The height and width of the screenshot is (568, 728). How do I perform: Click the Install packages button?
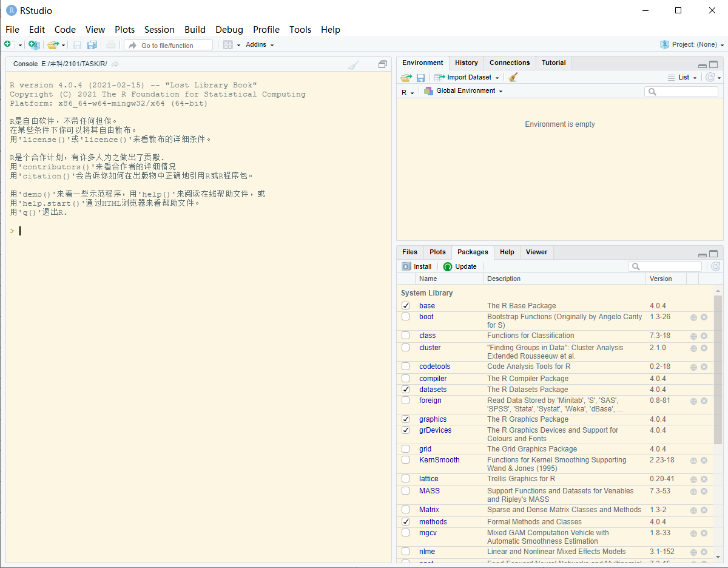tap(416, 266)
